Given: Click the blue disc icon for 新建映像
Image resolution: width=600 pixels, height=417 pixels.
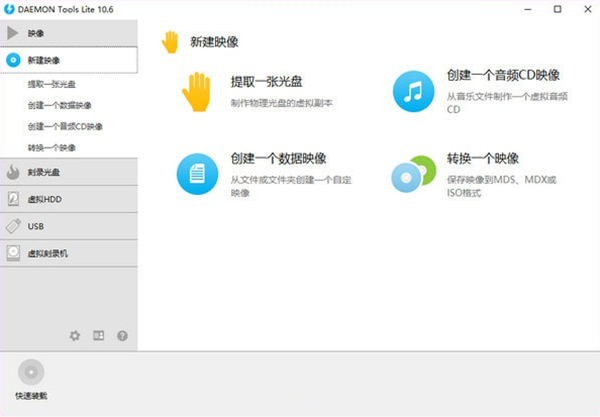Looking at the screenshot, I should pos(13,60).
